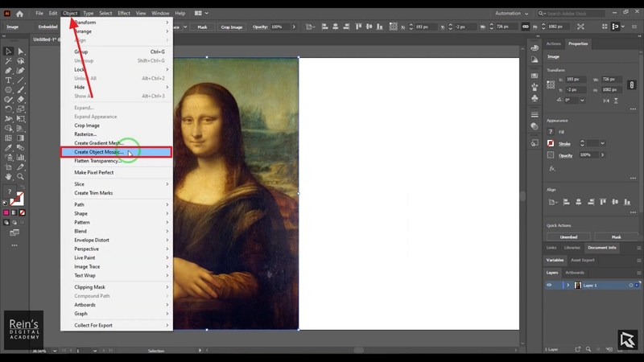This screenshot has width=644, height=362.
Task: Click the Home icon in the top bar
Action: [19, 14]
